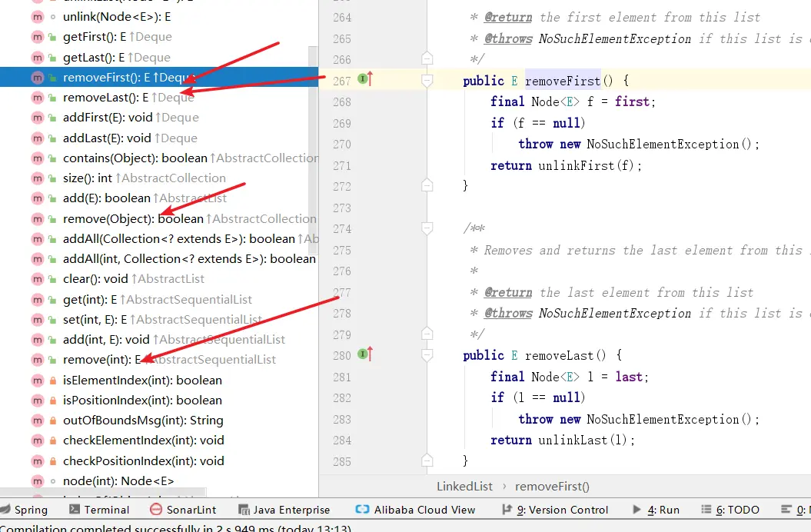Image resolution: width=811 pixels, height=532 pixels.
Task: Click package-private dot icon of node(int)
Action: [53, 481]
